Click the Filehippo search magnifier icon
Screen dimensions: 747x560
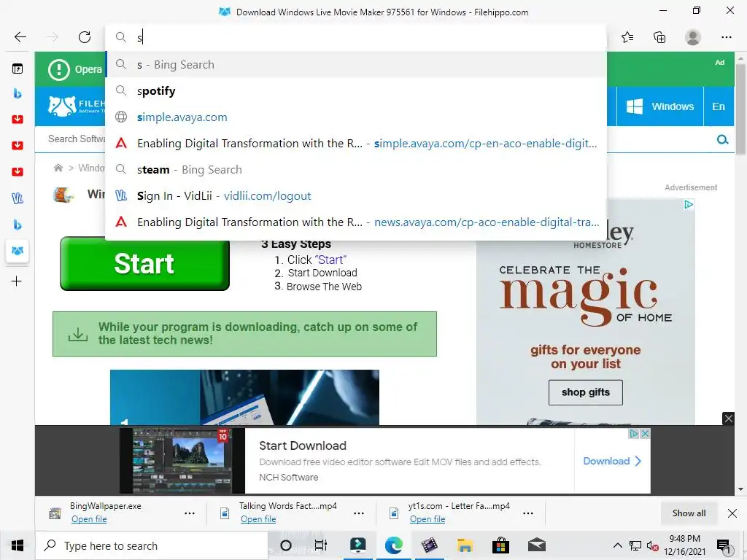tap(722, 139)
